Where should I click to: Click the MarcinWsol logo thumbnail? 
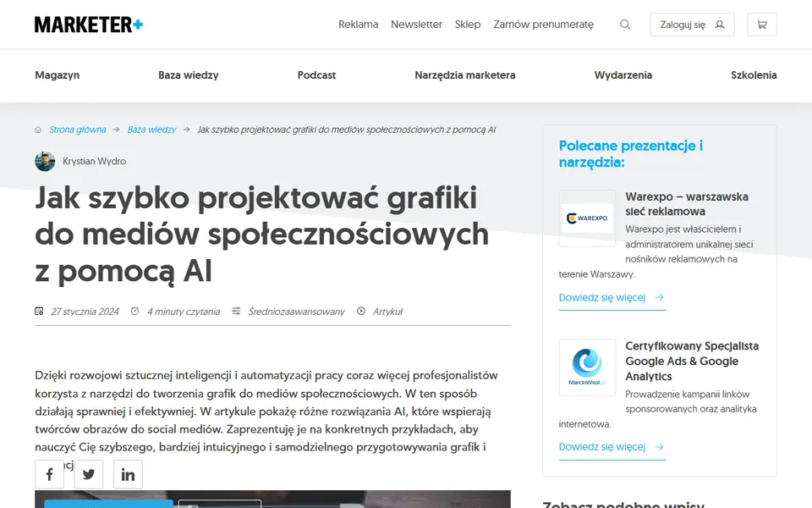point(587,367)
